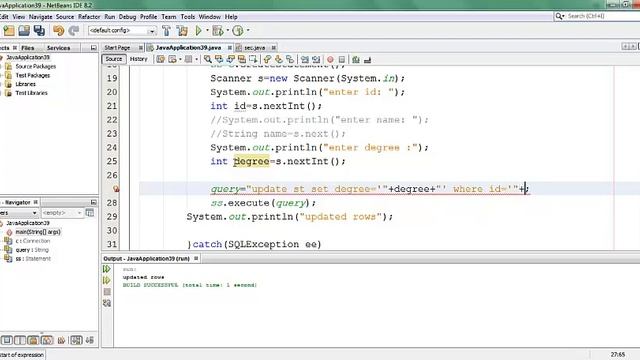Open the Debug menu
The image size is (640, 360).
(x=127, y=17)
